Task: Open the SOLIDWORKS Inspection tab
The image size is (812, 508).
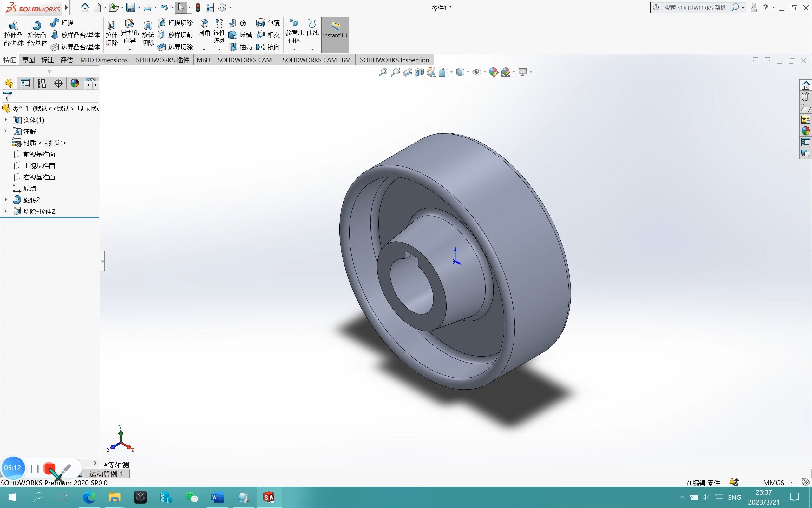Action: point(394,60)
